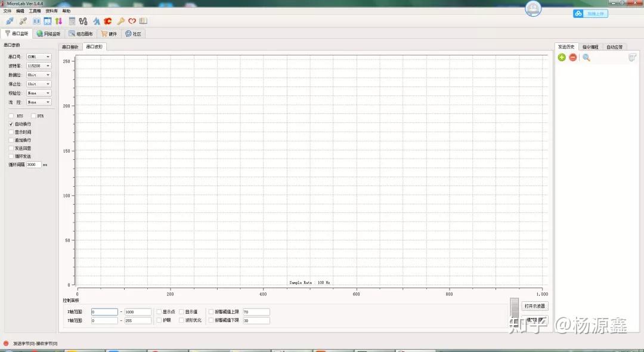Screen dimensions: 644x352
Task: Select the 串口波形 tab
Action: (94, 47)
